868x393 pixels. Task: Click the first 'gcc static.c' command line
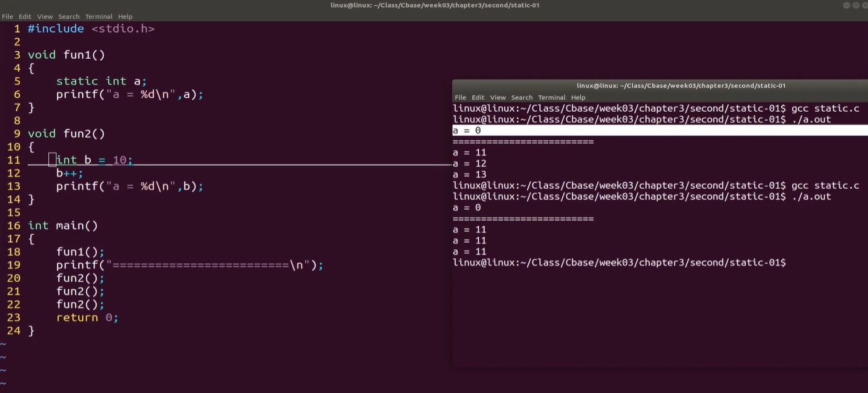pos(656,108)
